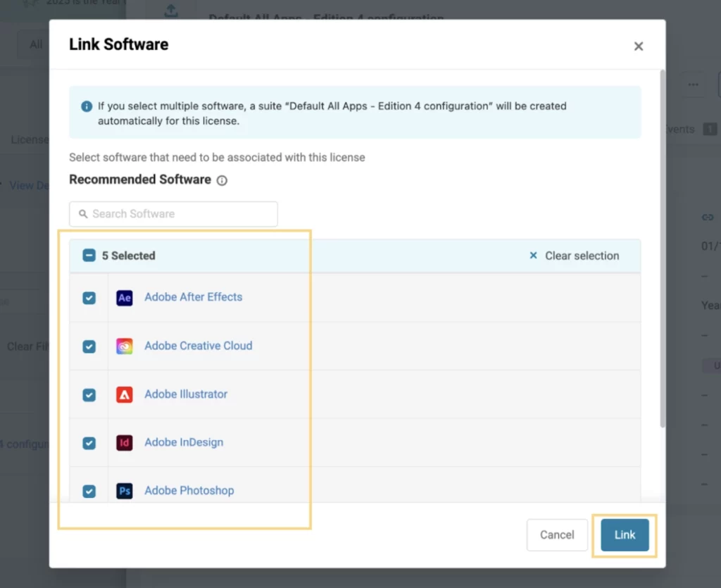Image resolution: width=721 pixels, height=588 pixels.
Task: Click the X icon beside Clear selection
Action: (533, 255)
